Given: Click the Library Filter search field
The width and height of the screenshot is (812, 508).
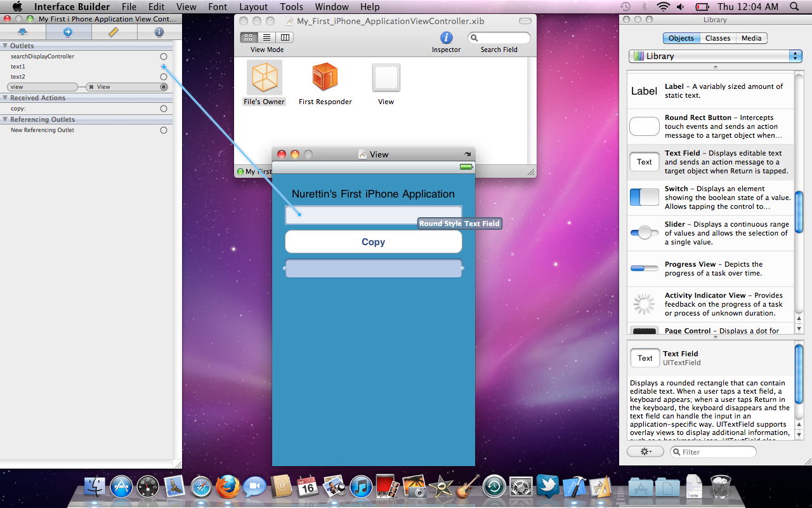Looking at the screenshot, I should pos(714,451).
